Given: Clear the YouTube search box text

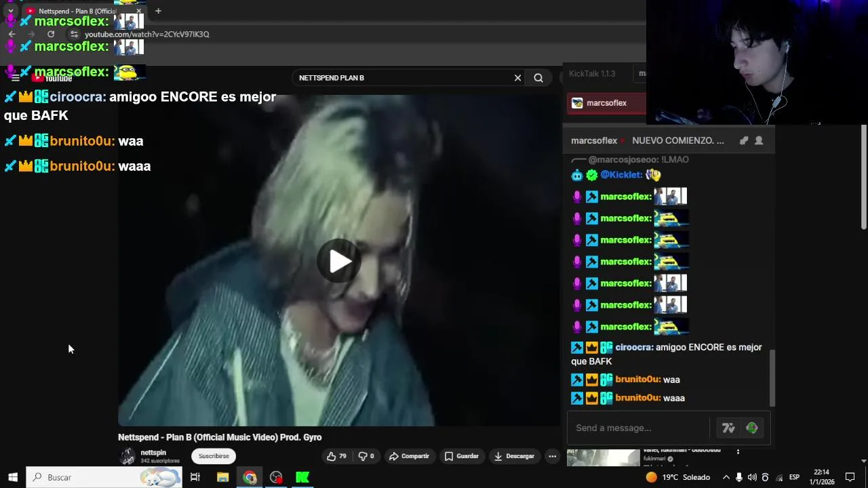Looking at the screenshot, I should point(517,78).
